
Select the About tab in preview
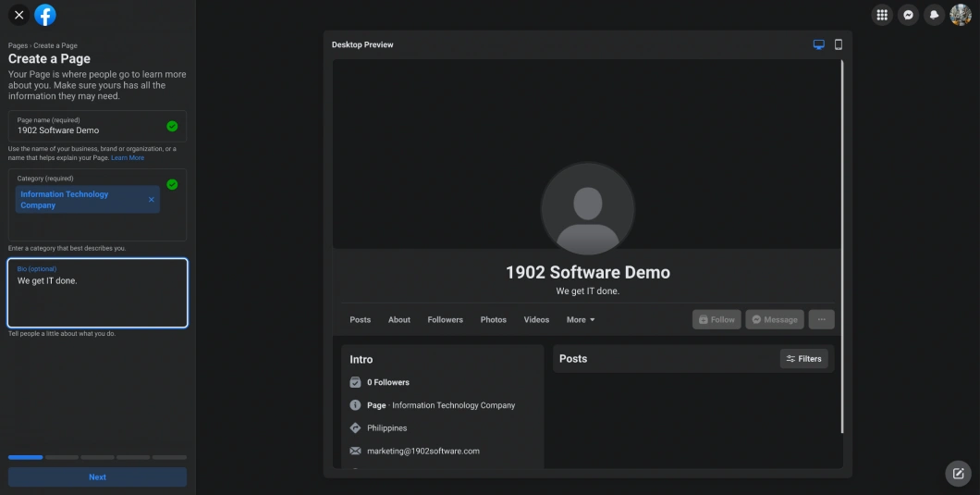tap(399, 320)
